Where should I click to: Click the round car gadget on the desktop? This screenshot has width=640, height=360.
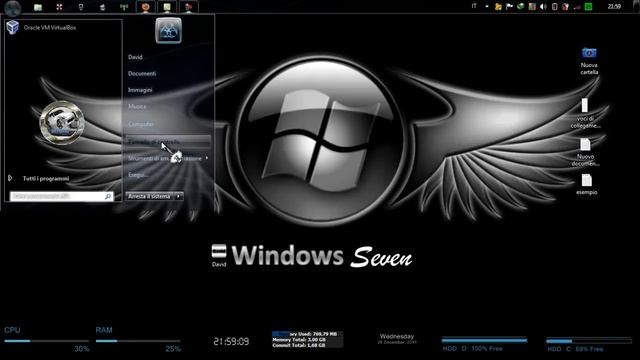62,123
